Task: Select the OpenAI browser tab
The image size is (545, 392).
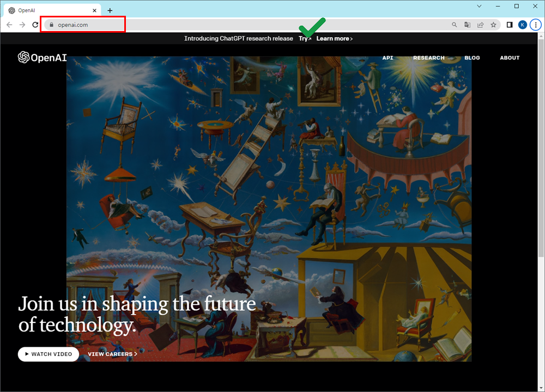Action: click(x=52, y=10)
